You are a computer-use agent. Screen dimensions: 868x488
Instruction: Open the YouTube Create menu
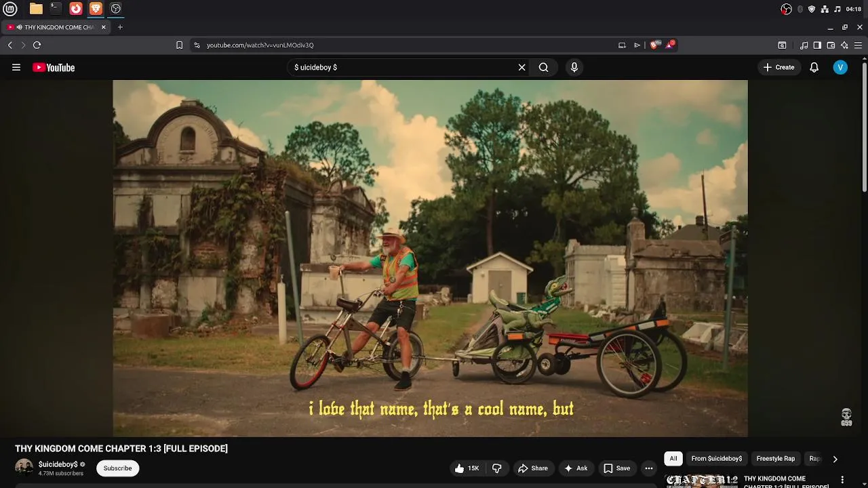tap(778, 67)
